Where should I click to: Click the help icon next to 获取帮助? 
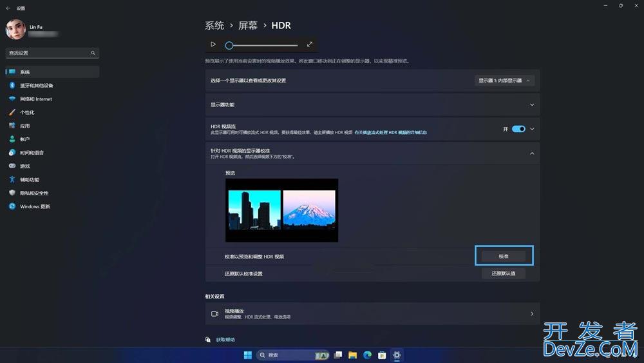click(208, 340)
